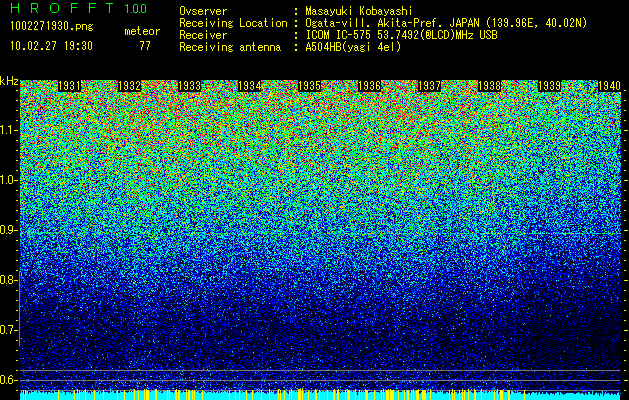Click the 1937 time marker label
Screen dimensions: 629x400
(x=429, y=86)
